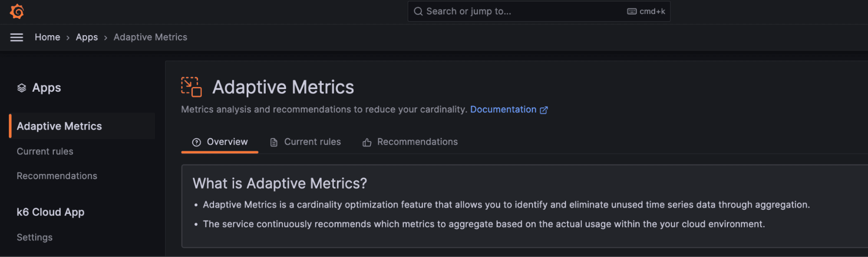Click the Grafana logo icon
This screenshot has height=257, width=868.
(17, 11)
